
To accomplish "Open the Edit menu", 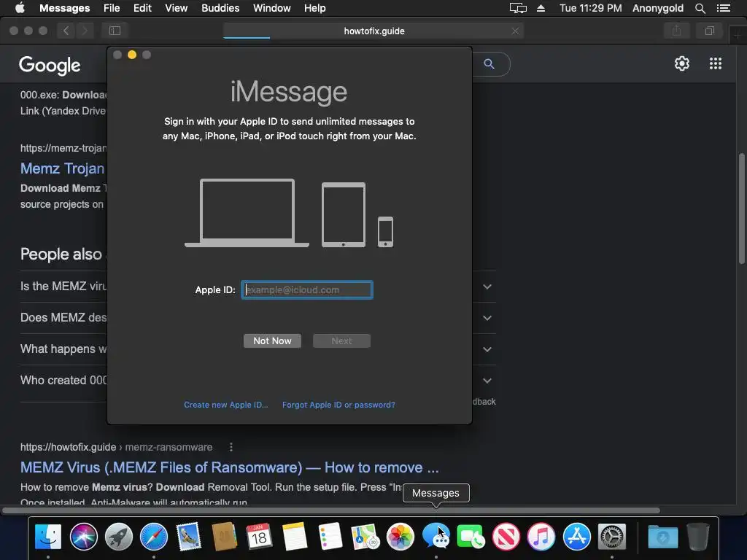I will pyautogui.click(x=142, y=8).
